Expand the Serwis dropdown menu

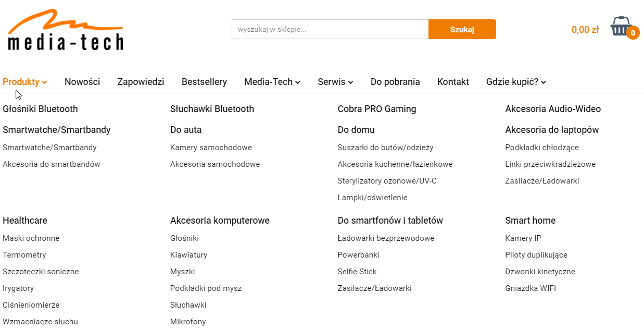(335, 82)
